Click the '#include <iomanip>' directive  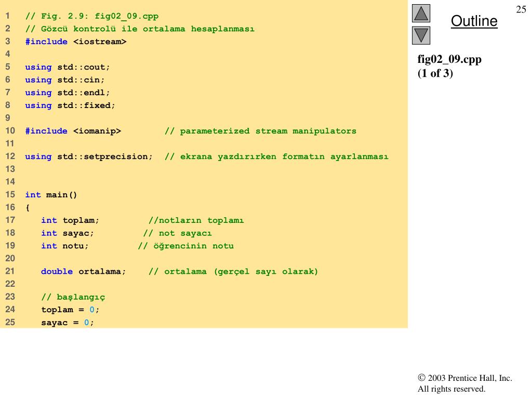pos(73,131)
